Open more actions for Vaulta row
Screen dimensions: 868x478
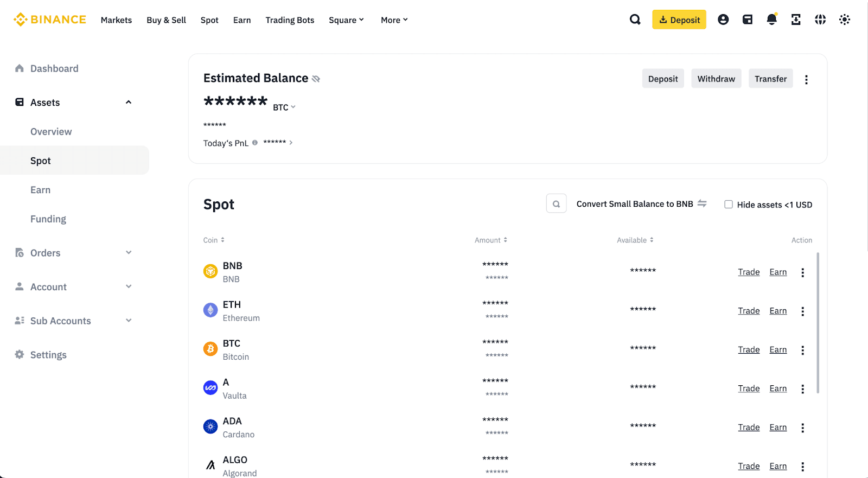point(802,389)
